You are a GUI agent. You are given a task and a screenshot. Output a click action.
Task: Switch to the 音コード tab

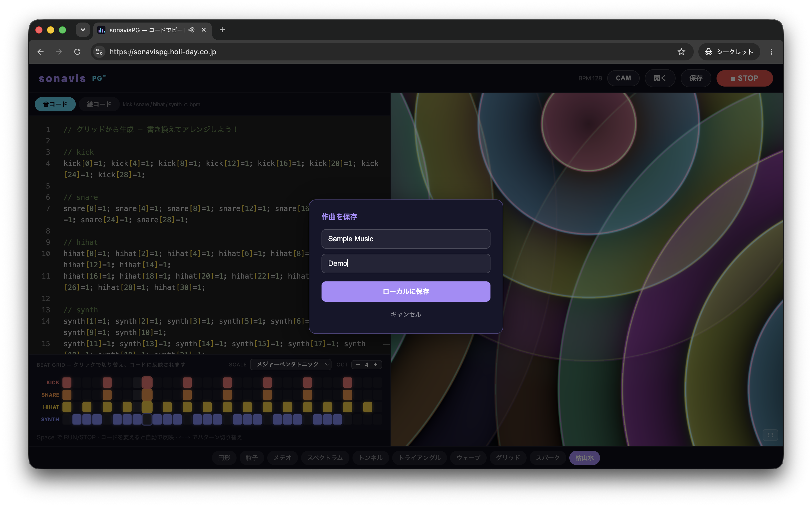(55, 104)
